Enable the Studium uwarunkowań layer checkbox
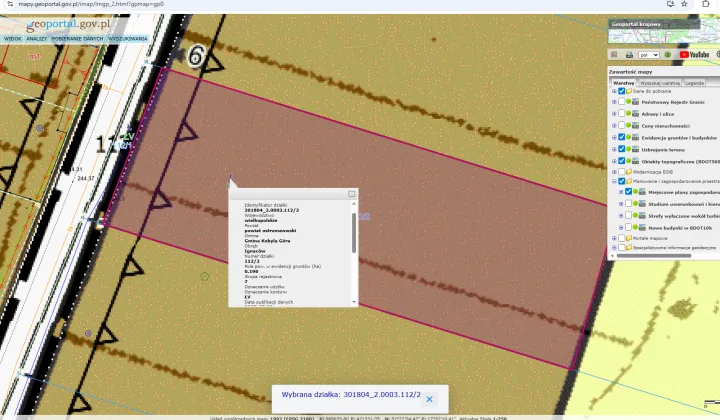Viewport: 720px width, 420px height. pyautogui.click(x=629, y=204)
